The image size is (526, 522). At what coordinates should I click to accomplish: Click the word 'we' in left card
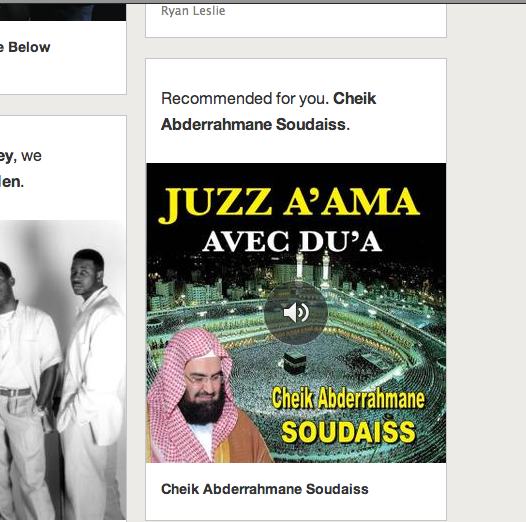(31, 156)
